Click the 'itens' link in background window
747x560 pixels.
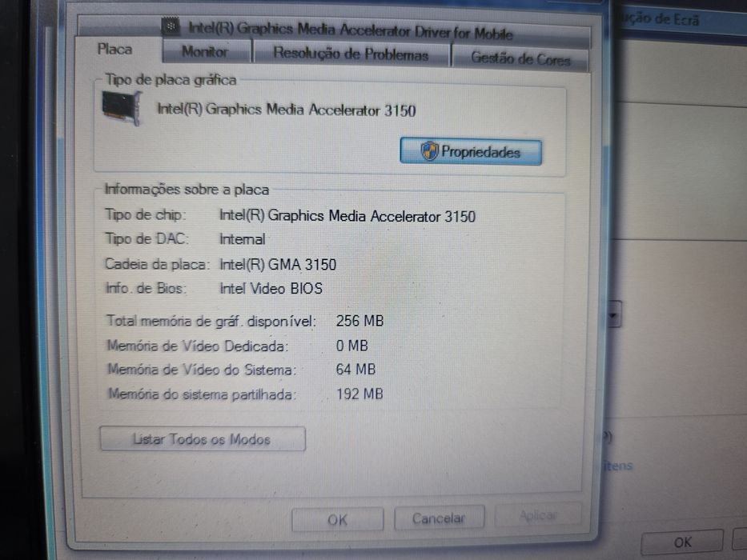618,466
